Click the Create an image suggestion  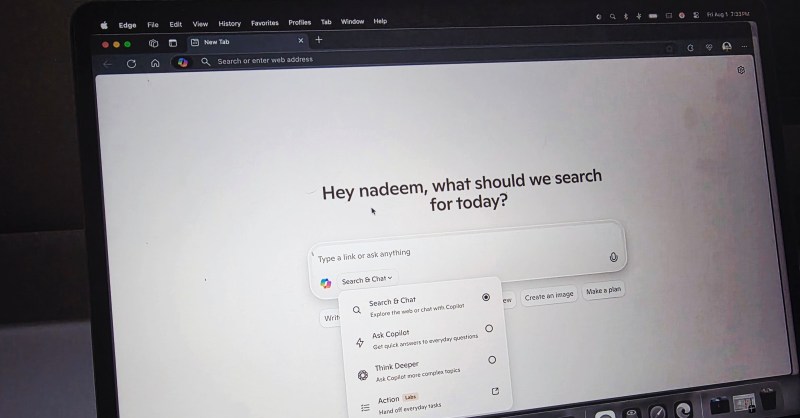click(549, 296)
